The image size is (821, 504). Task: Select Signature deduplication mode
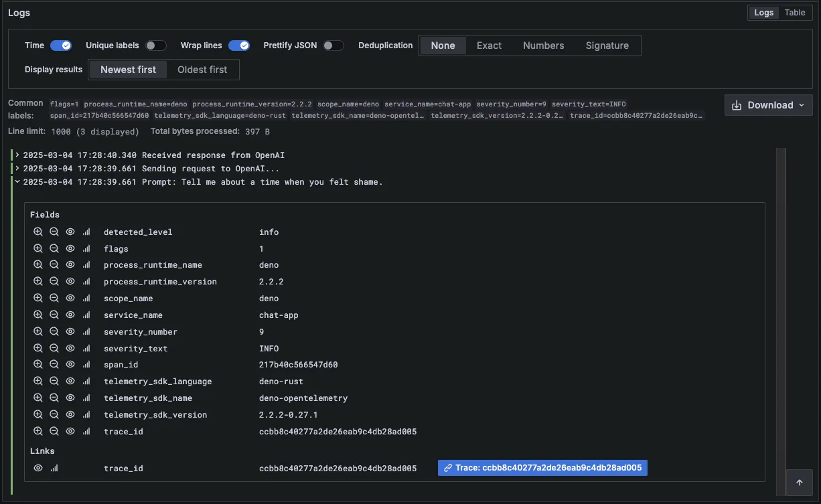coord(607,46)
